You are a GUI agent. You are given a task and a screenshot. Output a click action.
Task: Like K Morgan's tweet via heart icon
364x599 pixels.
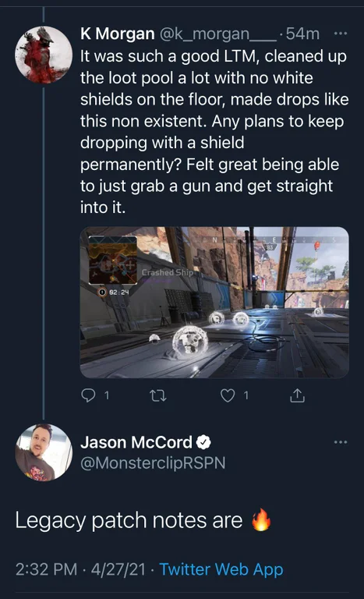coord(228,395)
